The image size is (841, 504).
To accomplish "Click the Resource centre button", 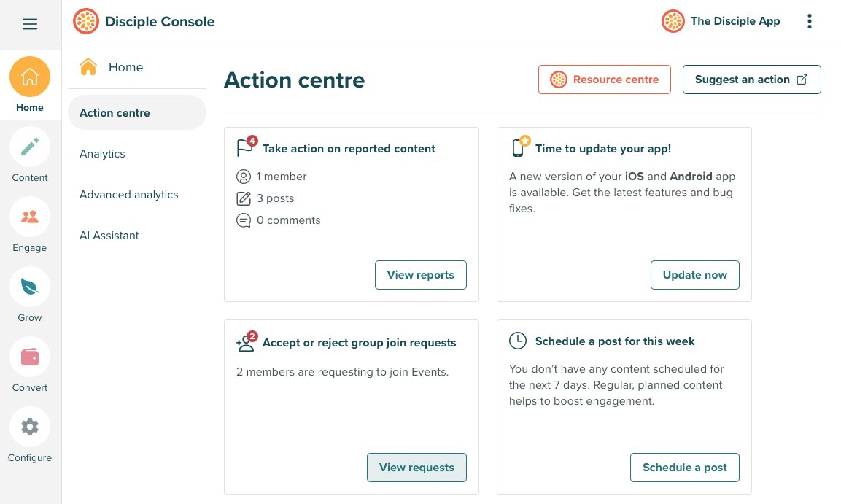I will point(604,80).
